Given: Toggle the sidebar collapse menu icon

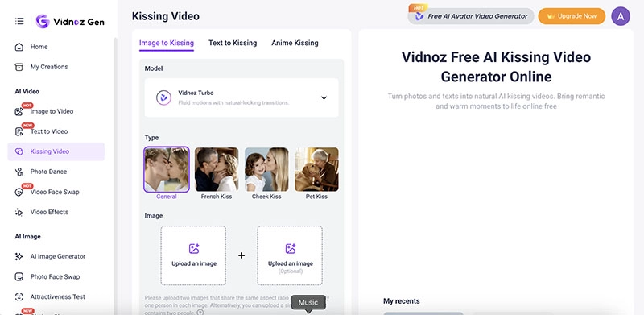Looking at the screenshot, I should pyautogui.click(x=19, y=21).
